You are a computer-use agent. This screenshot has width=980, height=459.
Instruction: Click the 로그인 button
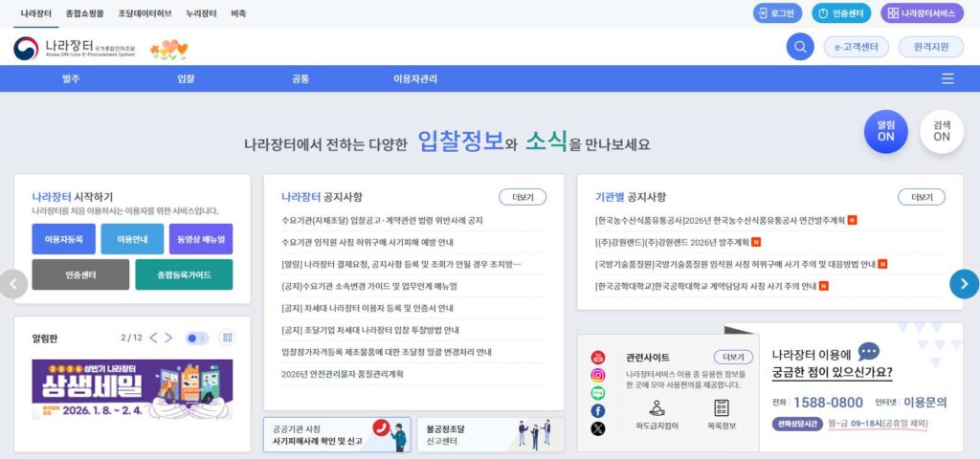pos(777,13)
